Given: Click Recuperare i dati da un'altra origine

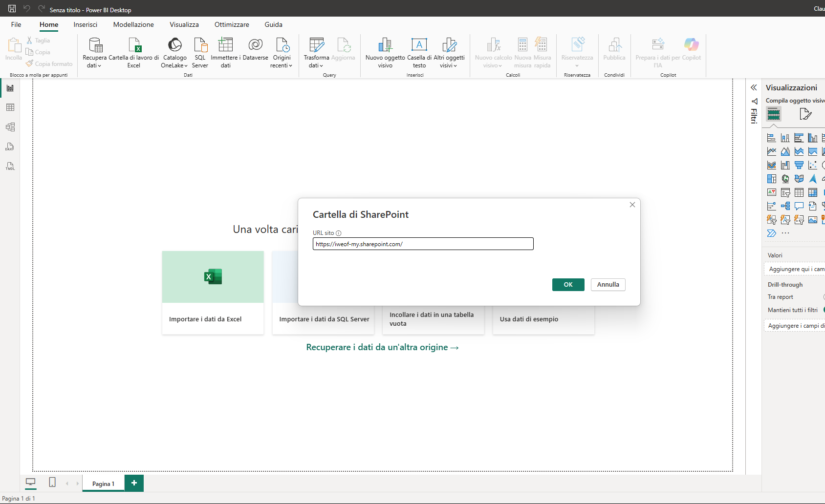Looking at the screenshot, I should (383, 347).
